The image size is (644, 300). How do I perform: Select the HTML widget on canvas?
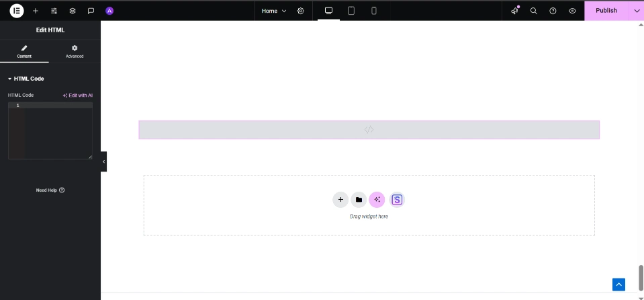(369, 130)
